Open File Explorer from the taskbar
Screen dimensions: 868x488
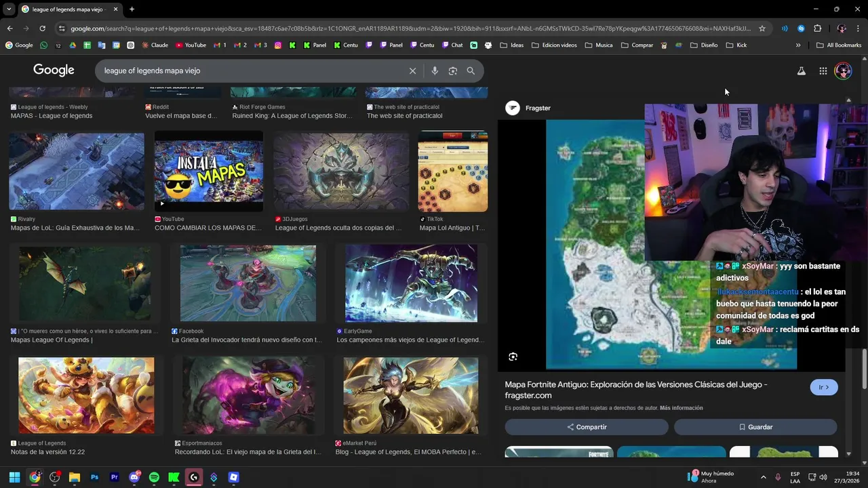click(x=75, y=477)
